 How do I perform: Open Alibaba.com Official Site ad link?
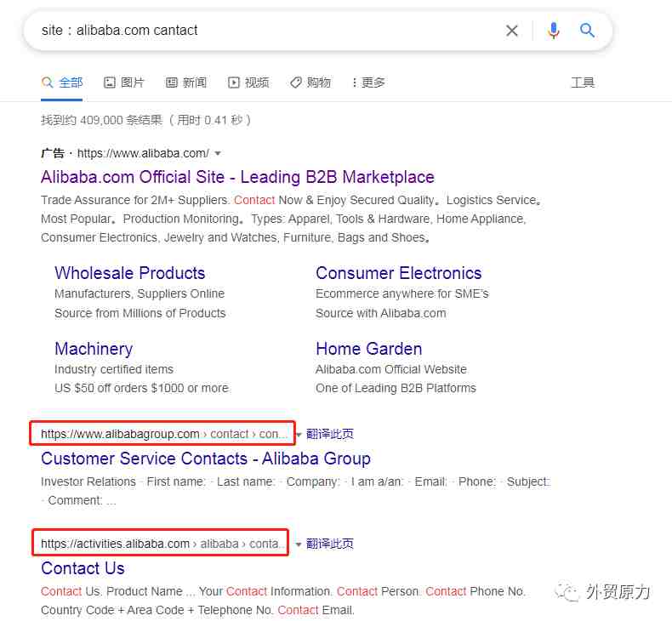237,177
